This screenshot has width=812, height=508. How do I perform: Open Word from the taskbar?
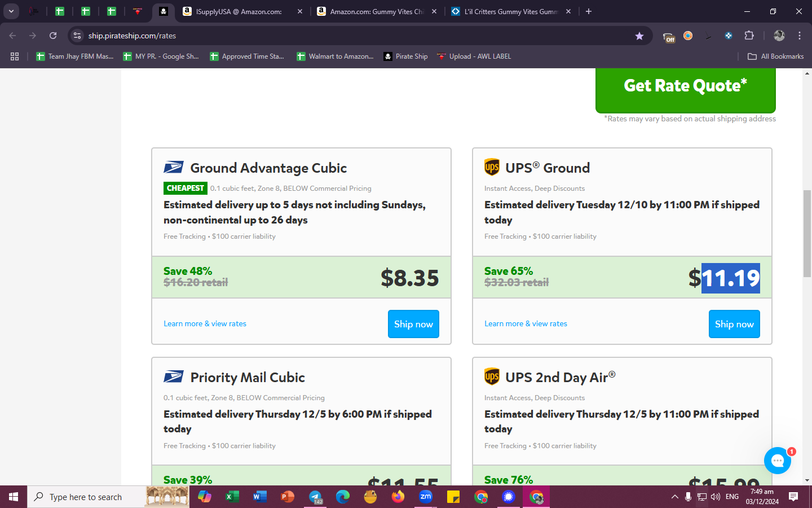pos(259,497)
